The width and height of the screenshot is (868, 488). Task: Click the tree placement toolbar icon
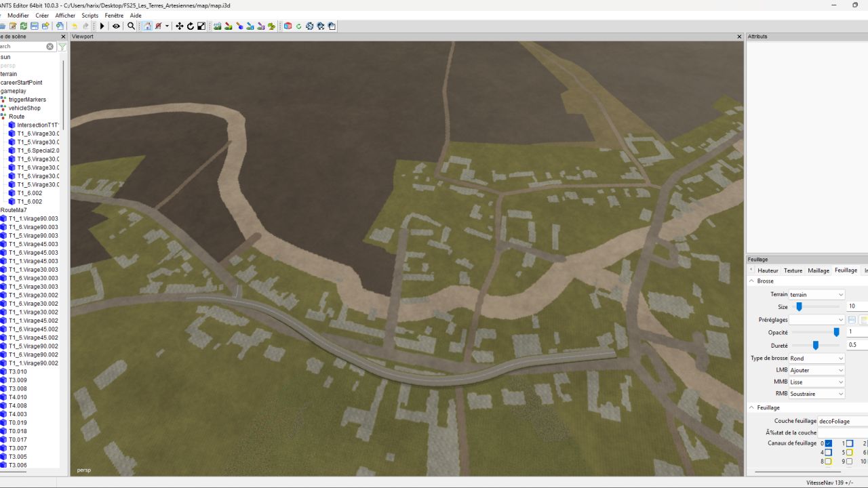point(272,26)
